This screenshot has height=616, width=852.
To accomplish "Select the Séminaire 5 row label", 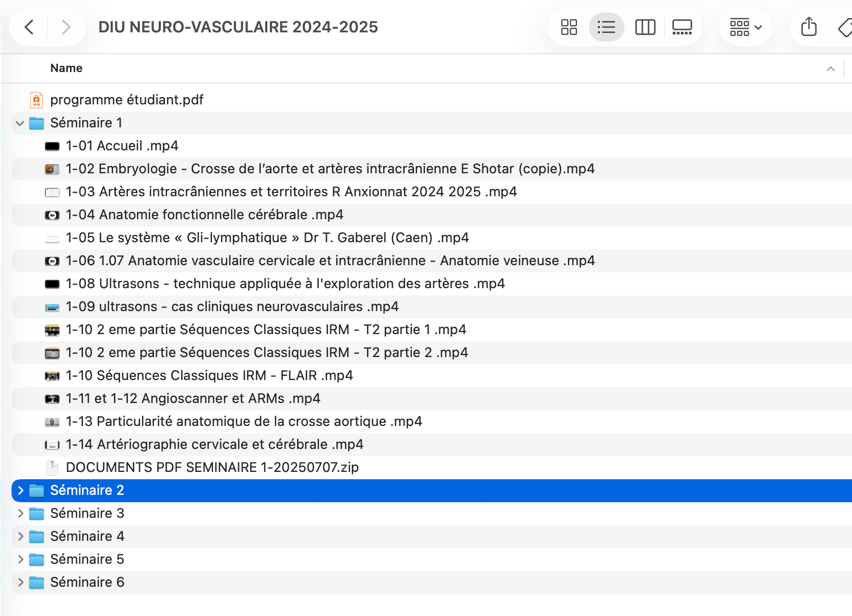I will point(87,559).
